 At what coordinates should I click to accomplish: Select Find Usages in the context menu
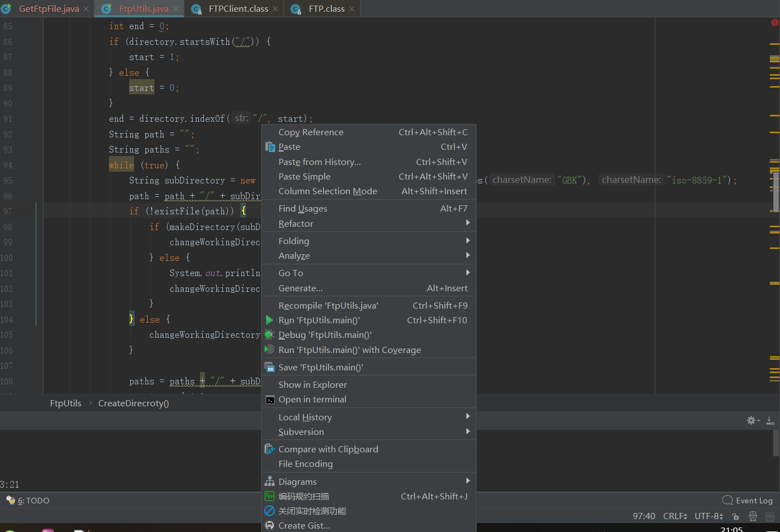[302, 208]
